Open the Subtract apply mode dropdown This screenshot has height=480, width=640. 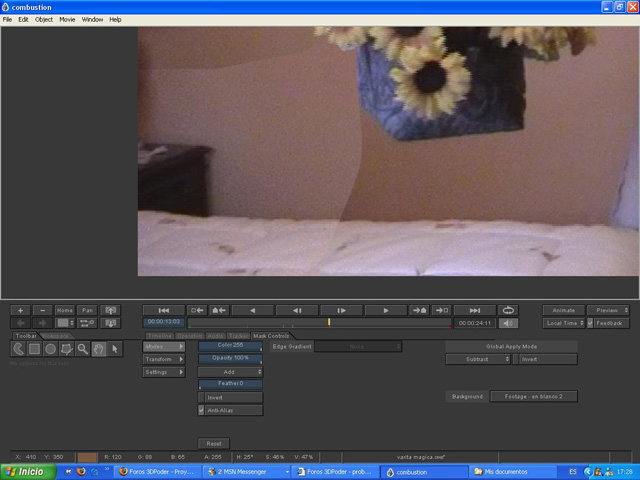coord(478,359)
